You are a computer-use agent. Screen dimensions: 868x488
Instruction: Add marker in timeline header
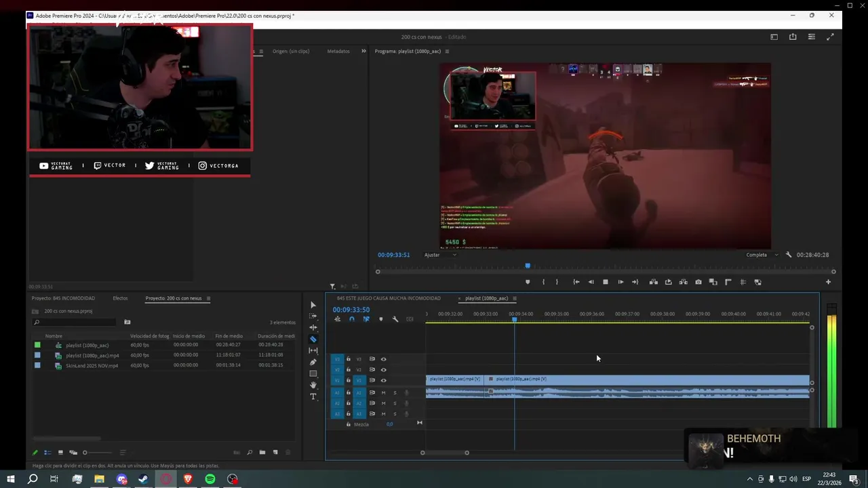tap(380, 319)
